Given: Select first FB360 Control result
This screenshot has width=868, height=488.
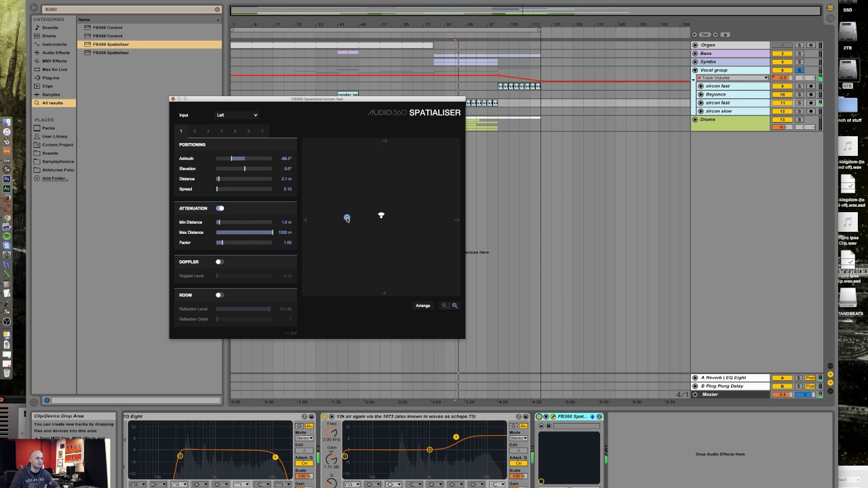Looking at the screenshot, I should 149,27.
